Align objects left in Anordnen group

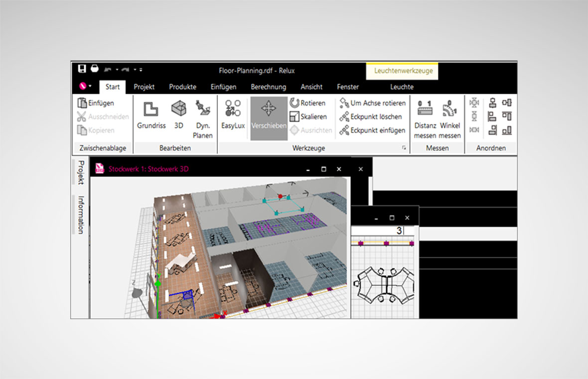click(x=492, y=116)
